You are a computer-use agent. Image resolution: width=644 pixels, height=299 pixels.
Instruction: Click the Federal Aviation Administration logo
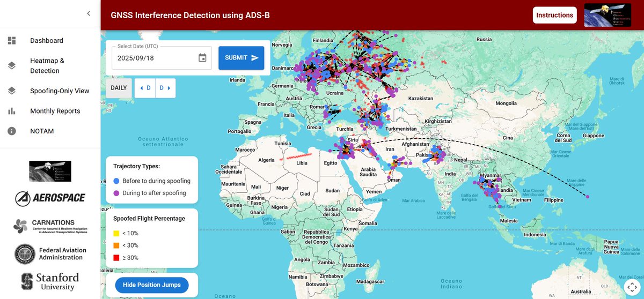(x=50, y=254)
